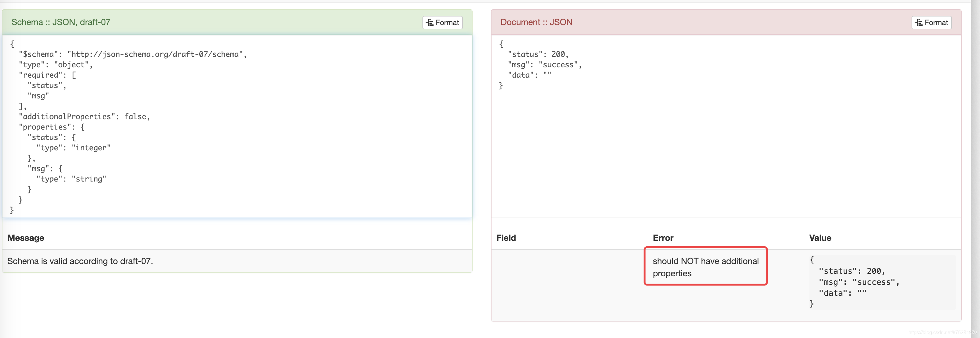Image resolution: width=980 pixels, height=338 pixels.
Task: Click "data": "" in the error Value cell
Action: tap(842, 293)
